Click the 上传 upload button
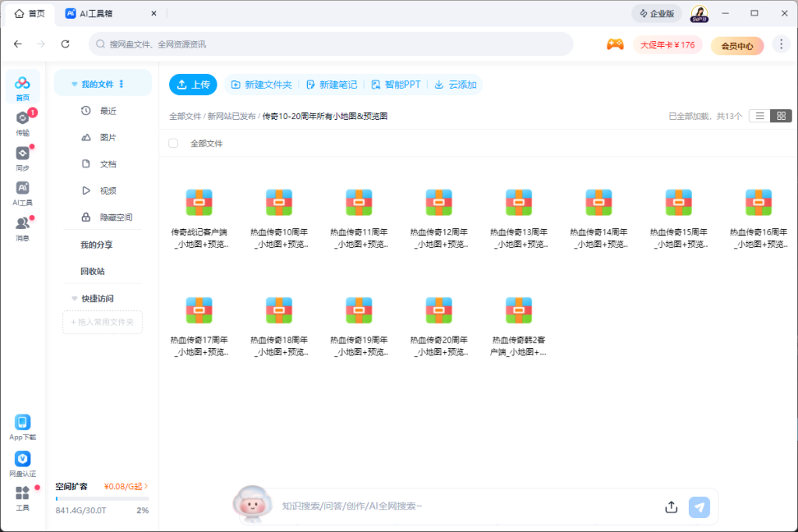This screenshot has height=532, width=798. [x=193, y=84]
